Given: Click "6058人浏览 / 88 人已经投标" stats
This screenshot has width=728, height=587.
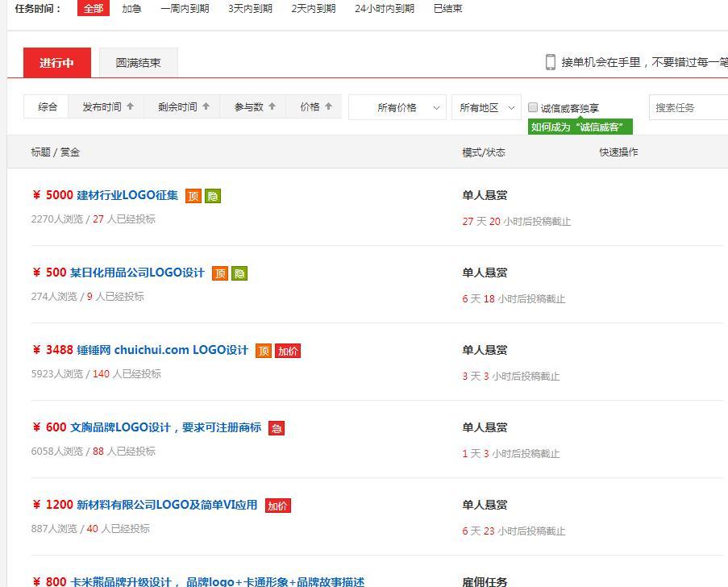Looking at the screenshot, I should pos(94,452).
